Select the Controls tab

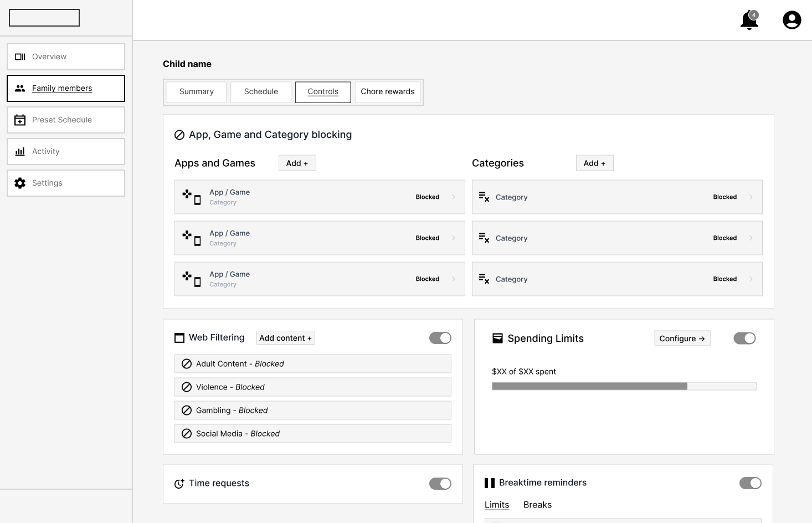click(323, 92)
